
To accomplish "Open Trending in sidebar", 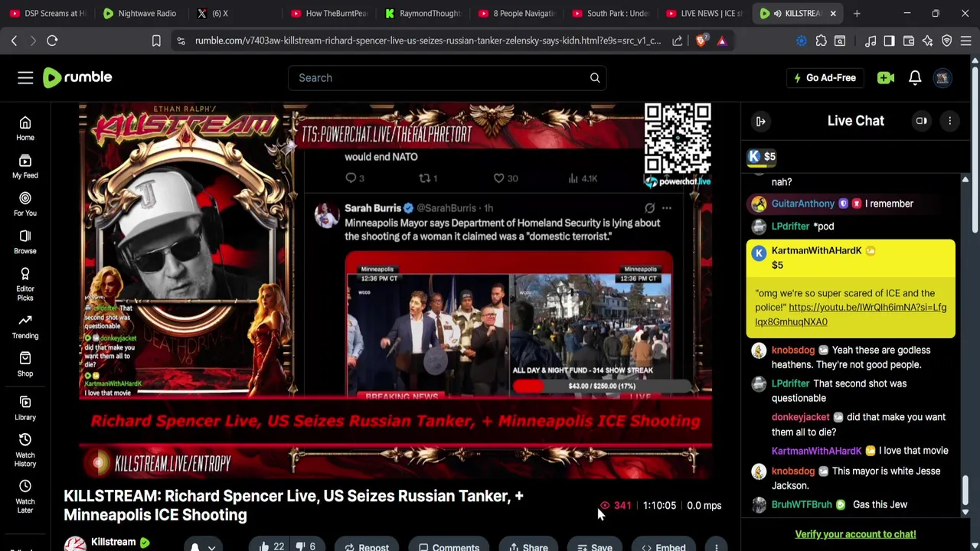I will pos(25,327).
